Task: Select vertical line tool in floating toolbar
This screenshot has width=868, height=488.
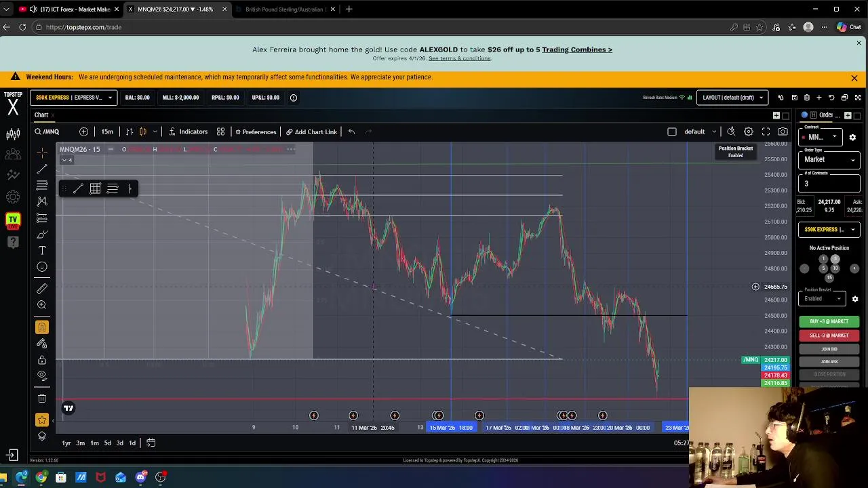Action: [130, 188]
